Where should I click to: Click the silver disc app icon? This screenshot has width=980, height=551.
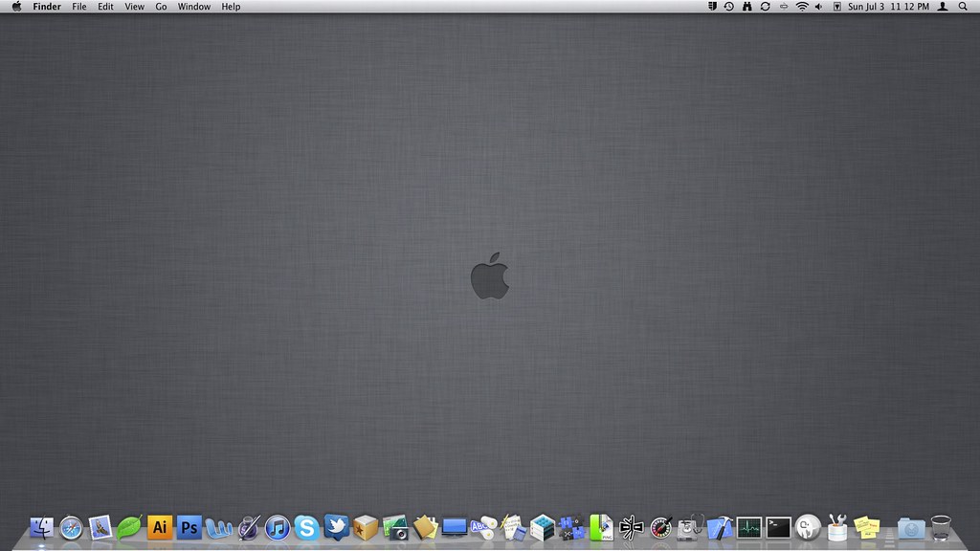coord(808,528)
